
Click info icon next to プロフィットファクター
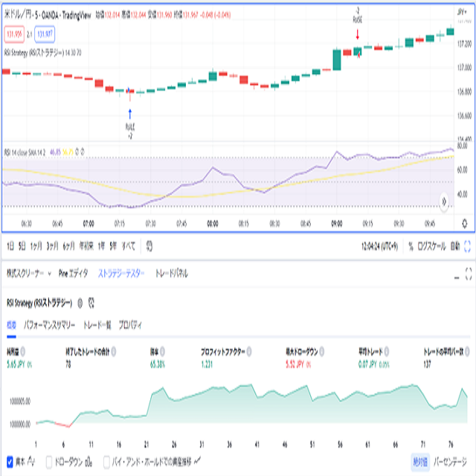click(249, 352)
